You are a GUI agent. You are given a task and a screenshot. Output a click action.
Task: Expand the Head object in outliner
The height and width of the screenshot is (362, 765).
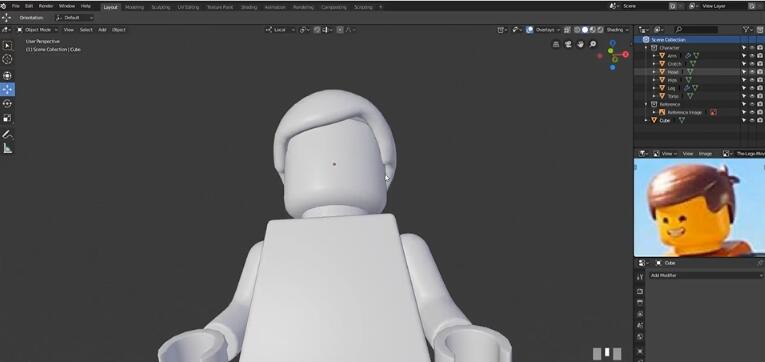654,72
